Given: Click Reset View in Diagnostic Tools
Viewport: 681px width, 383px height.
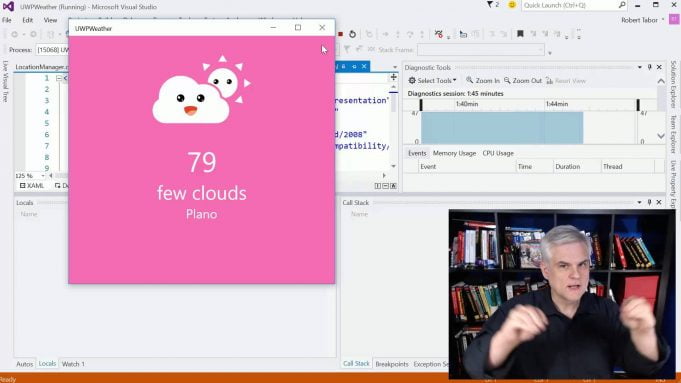Looking at the screenshot, I should point(566,81).
